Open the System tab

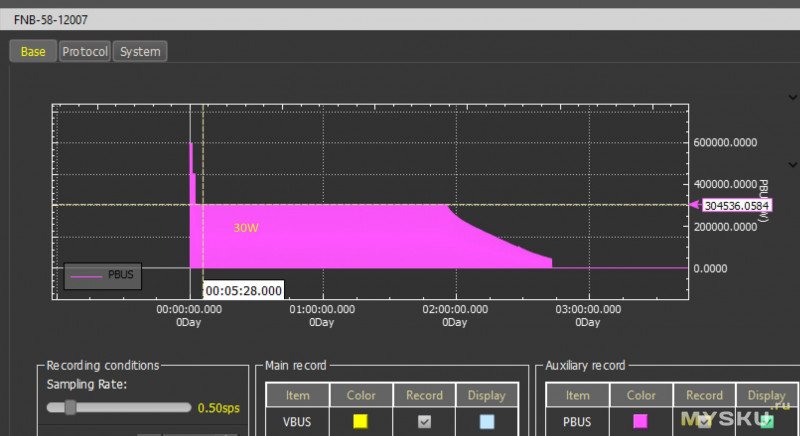(139, 51)
